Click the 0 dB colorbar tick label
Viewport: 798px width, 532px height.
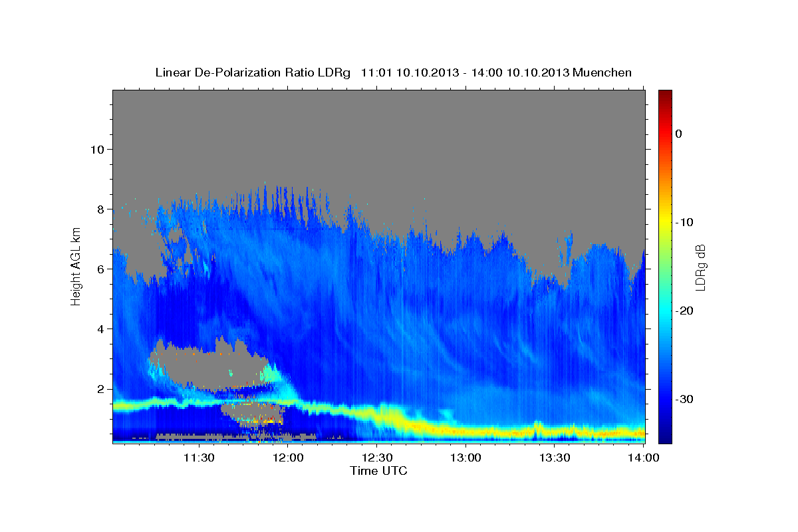click(679, 134)
